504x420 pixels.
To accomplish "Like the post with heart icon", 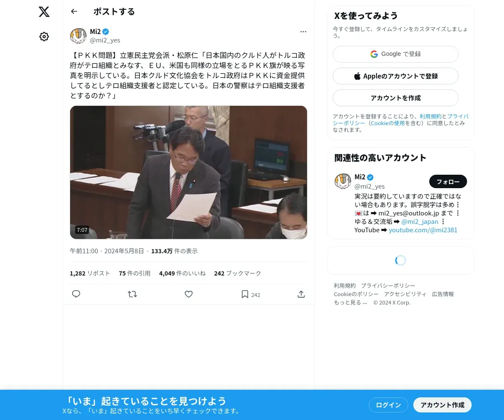I will (x=189, y=294).
